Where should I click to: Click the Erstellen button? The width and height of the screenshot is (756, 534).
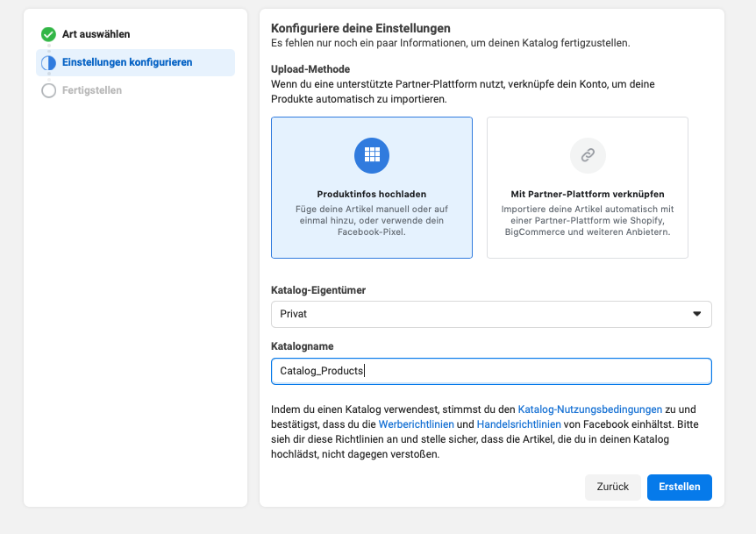tap(680, 488)
